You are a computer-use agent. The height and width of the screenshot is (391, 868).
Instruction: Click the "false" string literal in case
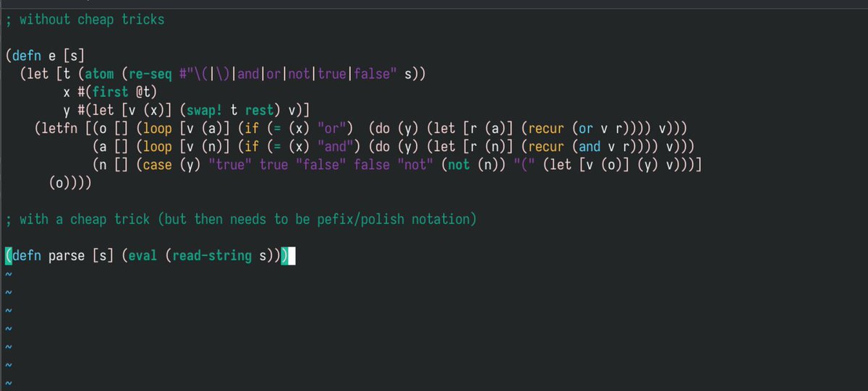tap(322, 165)
